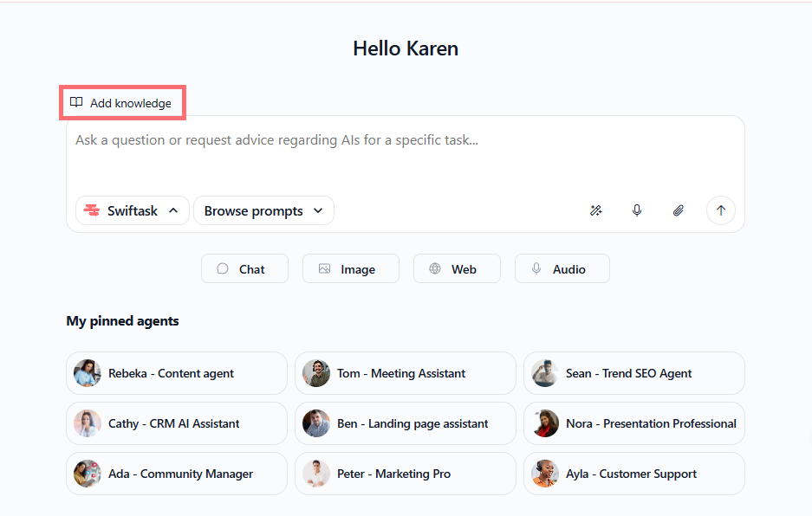812x516 pixels.
Task: Open the Browse prompts dropdown
Action: (263, 210)
